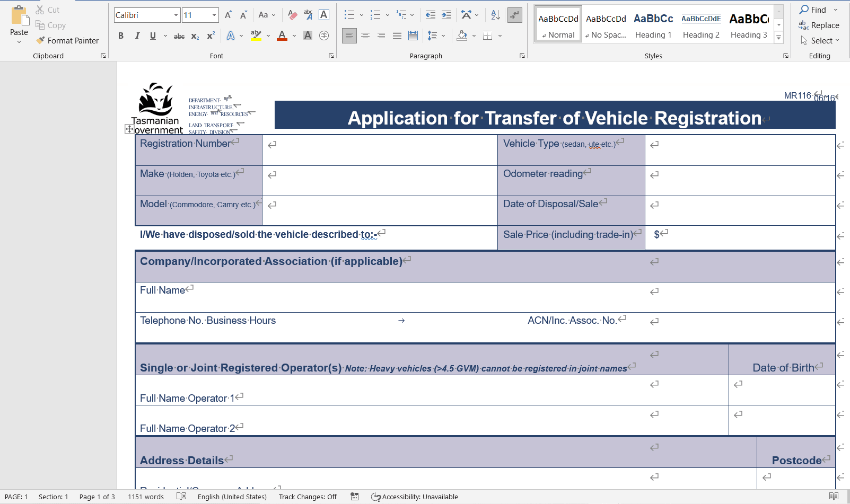Increase font size with Grow Font
850x504 pixels.
(228, 15)
